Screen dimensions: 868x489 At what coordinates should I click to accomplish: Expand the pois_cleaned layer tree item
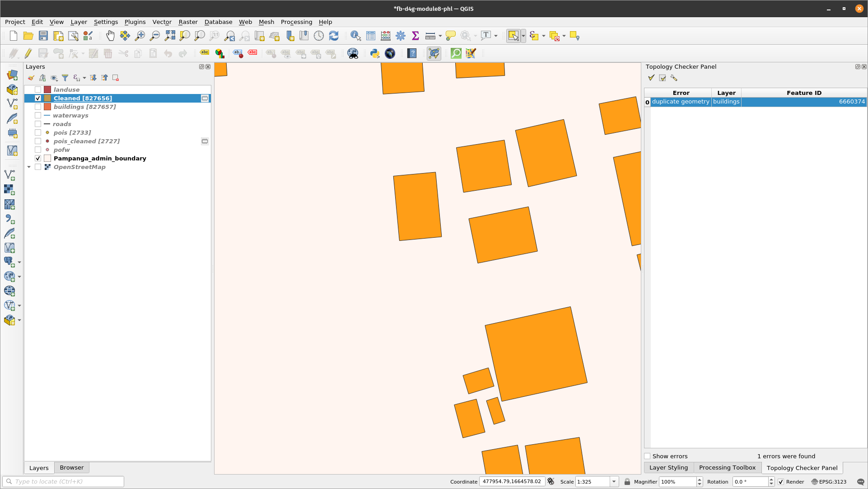coord(28,141)
